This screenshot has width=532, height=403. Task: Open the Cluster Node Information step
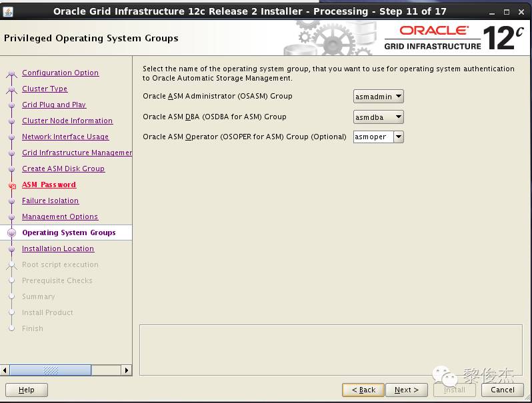click(x=67, y=121)
